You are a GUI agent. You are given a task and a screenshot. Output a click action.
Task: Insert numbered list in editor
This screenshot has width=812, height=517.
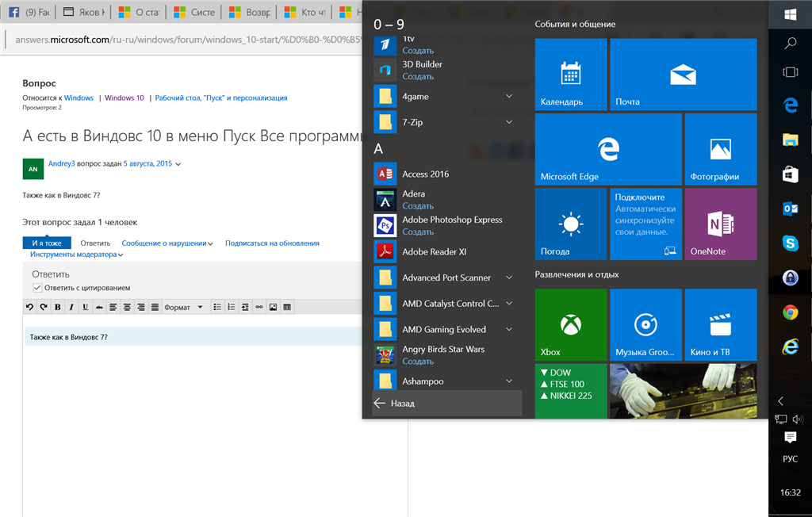[x=232, y=307]
